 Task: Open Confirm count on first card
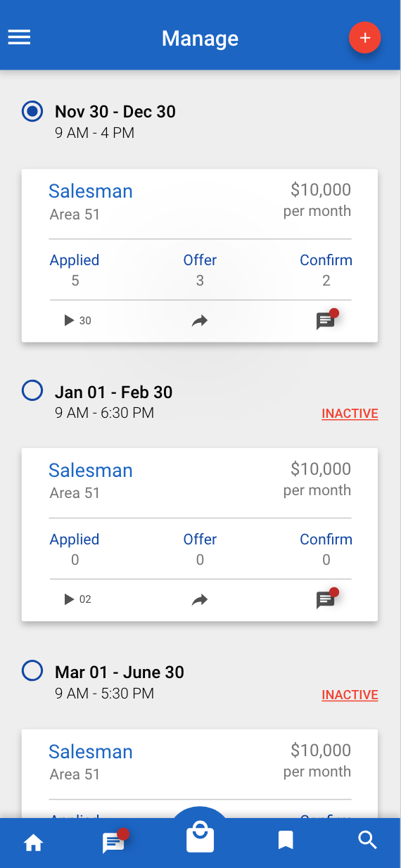[326, 270]
